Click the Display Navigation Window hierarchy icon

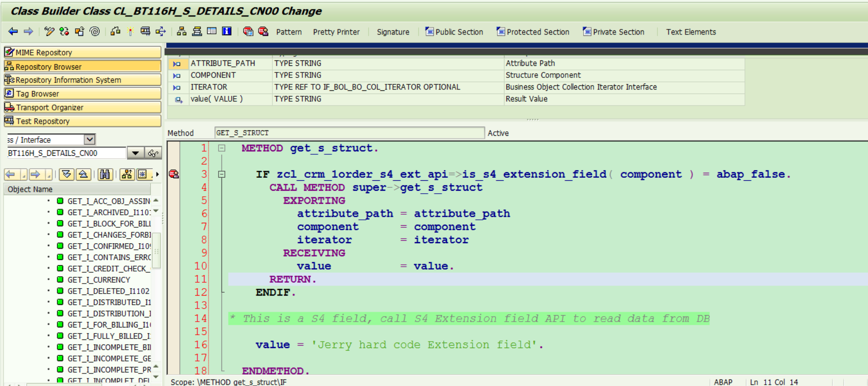tap(182, 31)
